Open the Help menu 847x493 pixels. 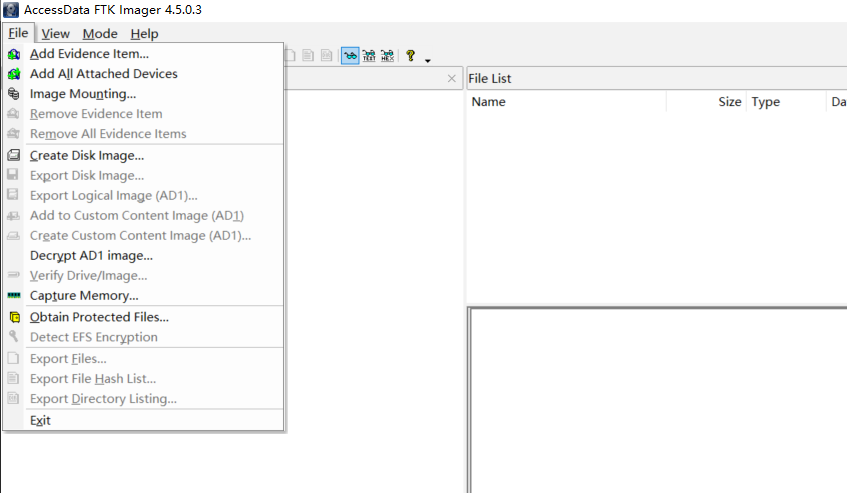pyautogui.click(x=144, y=34)
